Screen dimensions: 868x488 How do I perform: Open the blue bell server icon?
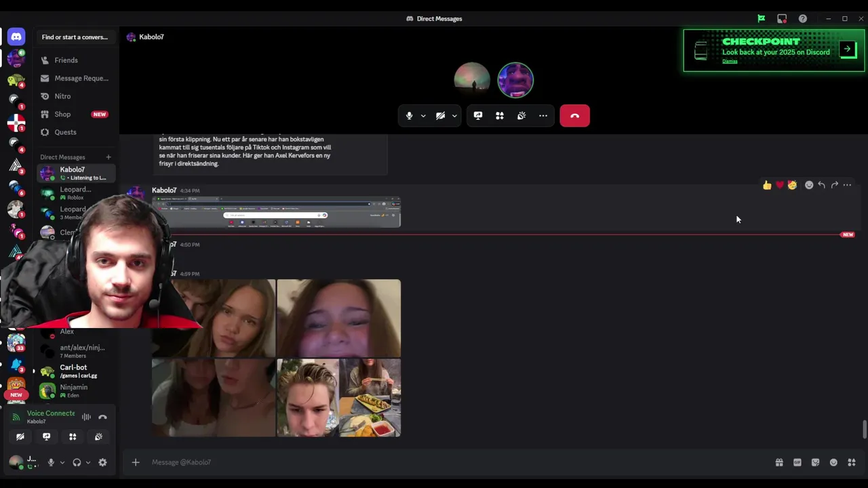click(16, 365)
